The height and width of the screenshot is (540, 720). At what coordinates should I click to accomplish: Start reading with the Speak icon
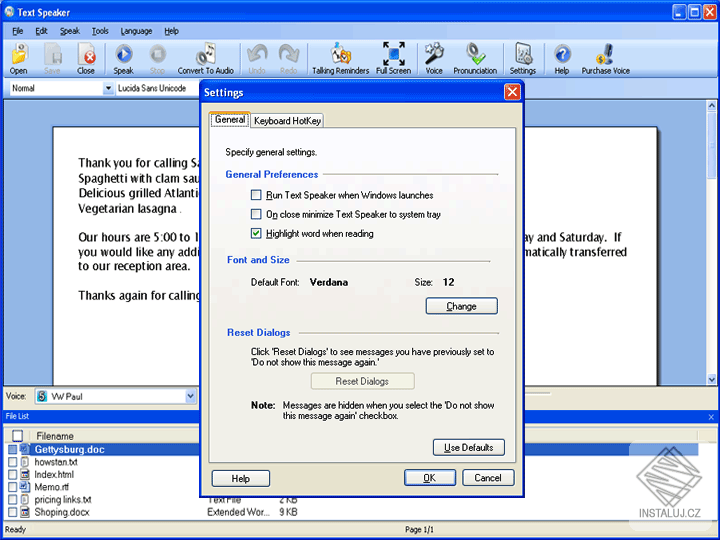(123, 58)
